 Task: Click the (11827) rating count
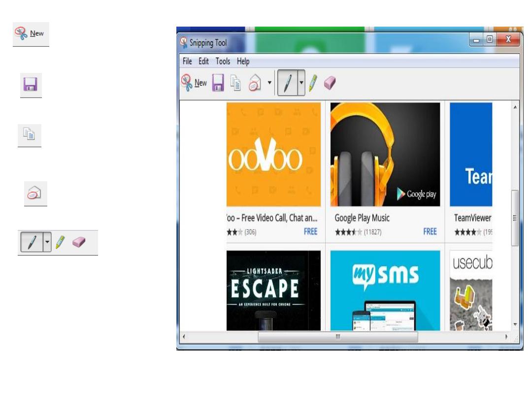(x=372, y=232)
